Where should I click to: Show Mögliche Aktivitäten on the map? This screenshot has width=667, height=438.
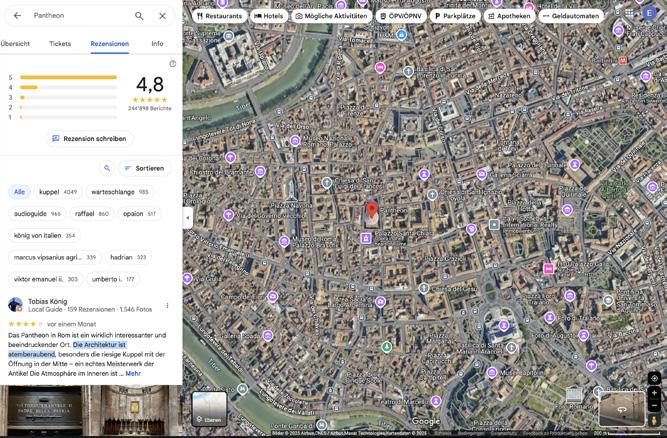[331, 16]
